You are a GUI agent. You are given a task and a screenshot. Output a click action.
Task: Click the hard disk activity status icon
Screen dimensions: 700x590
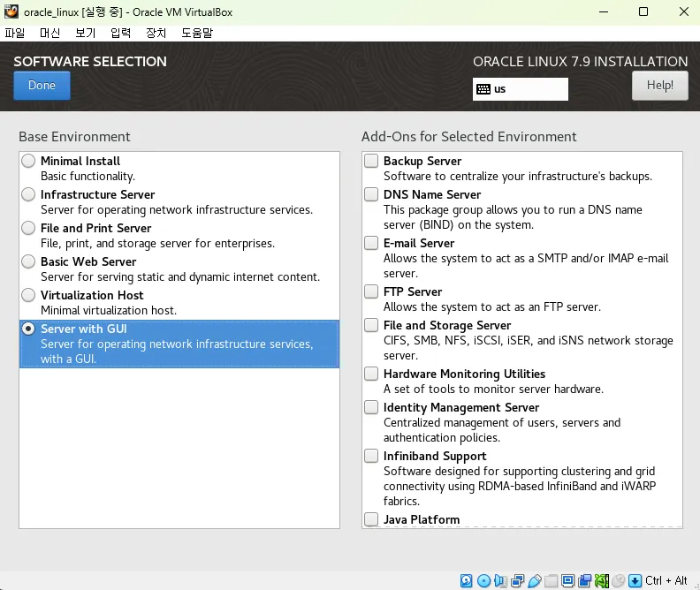pyautogui.click(x=466, y=580)
